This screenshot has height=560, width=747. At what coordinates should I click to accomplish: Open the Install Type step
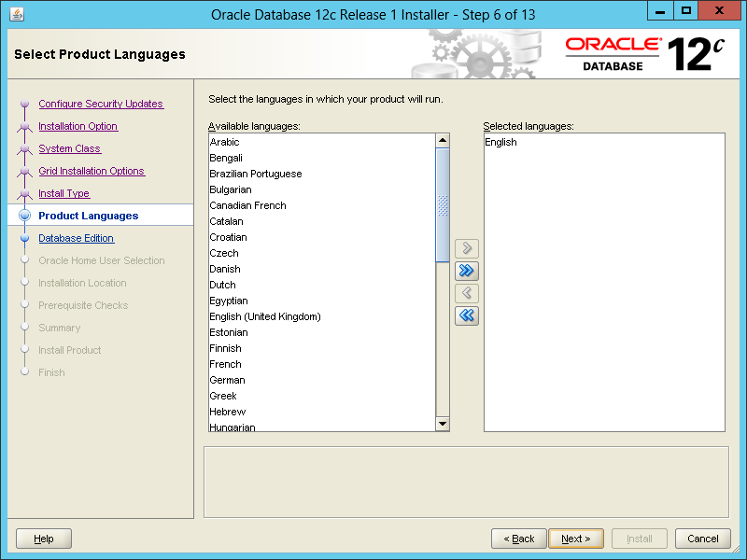63,193
